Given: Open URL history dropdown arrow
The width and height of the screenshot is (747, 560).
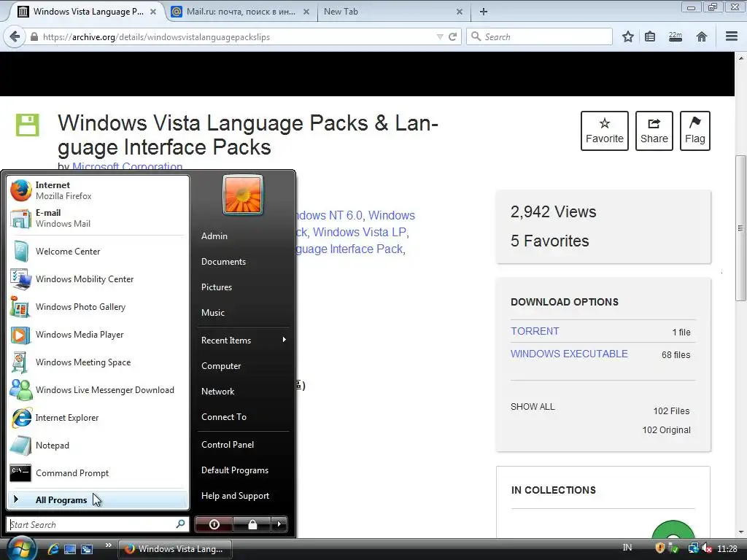Looking at the screenshot, I should click(440, 36).
